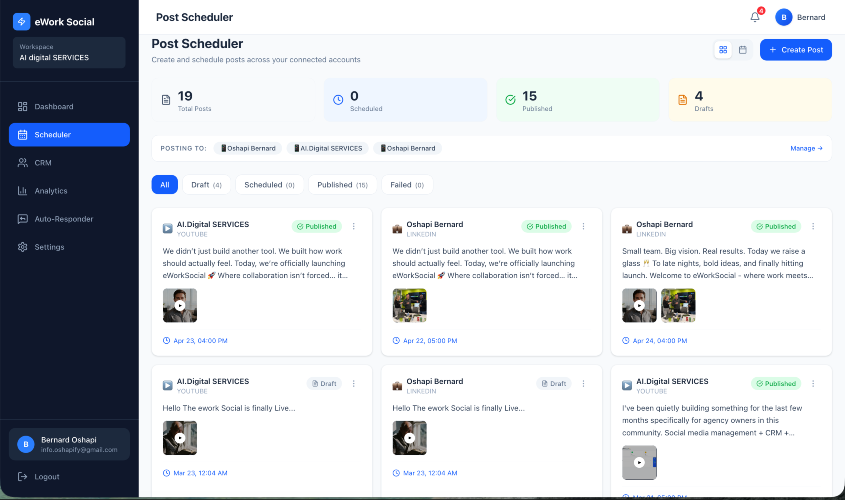The width and height of the screenshot is (845, 500).
Task: Select the Scheduled (0) filter tab
Action: pos(269,185)
